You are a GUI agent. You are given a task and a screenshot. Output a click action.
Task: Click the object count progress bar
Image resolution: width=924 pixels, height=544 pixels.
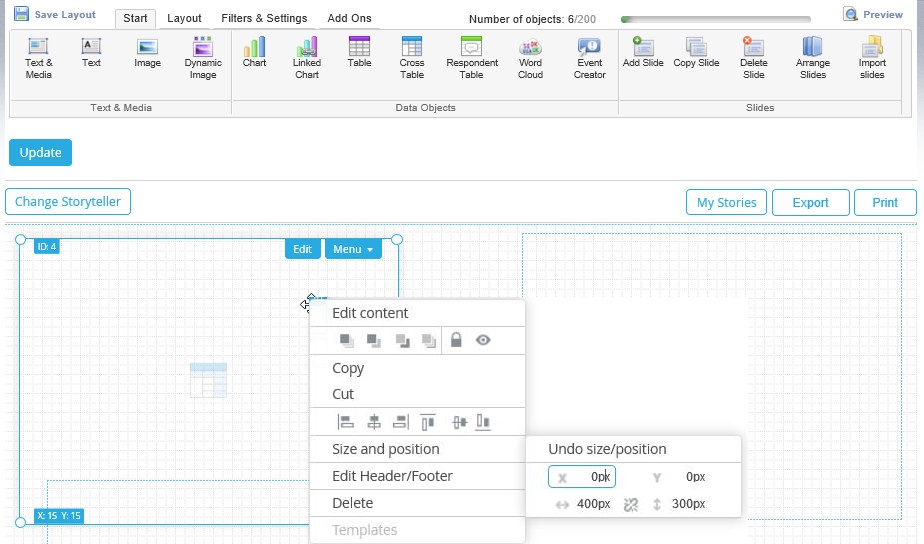tap(715, 19)
